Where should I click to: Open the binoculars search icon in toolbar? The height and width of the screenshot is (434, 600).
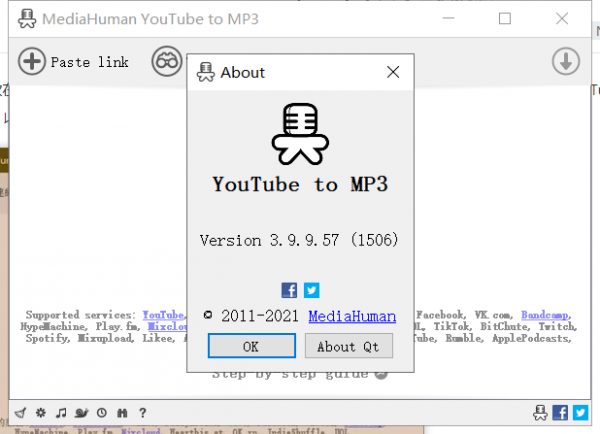(x=166, y=61)
